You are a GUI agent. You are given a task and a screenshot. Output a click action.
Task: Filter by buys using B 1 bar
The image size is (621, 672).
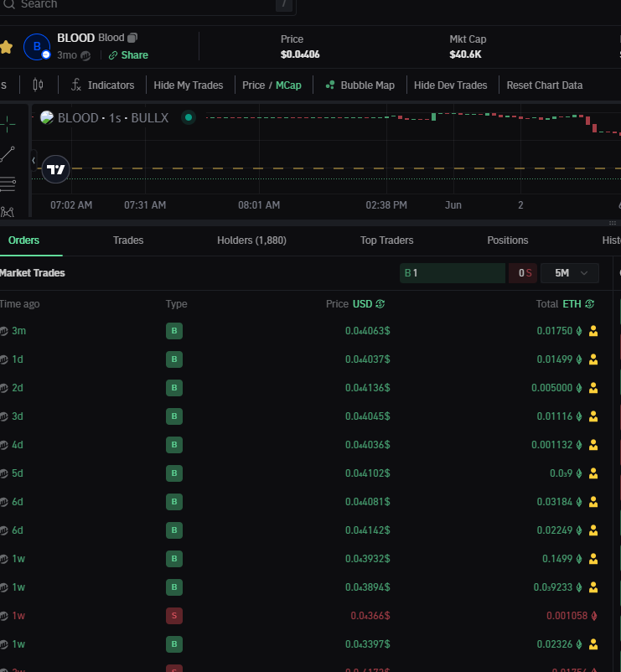(x=453, y=273)
